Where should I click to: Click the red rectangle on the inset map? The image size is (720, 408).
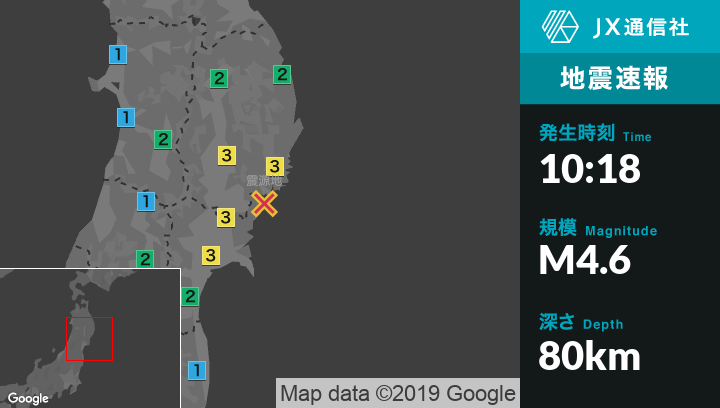(x=89, y=339)
